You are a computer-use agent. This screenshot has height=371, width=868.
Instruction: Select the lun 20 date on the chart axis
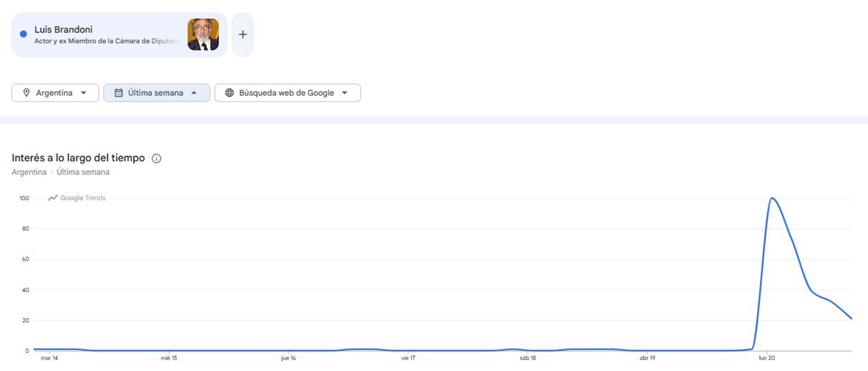[767, 358]
